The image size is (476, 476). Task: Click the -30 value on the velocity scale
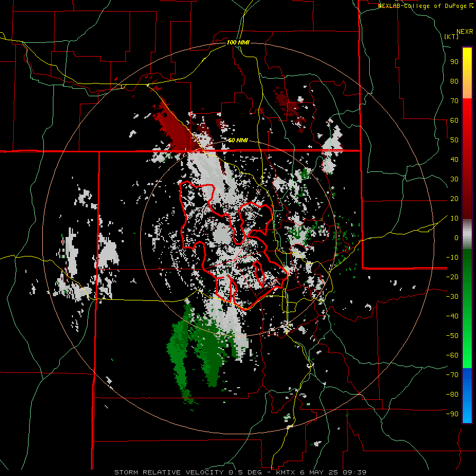point(452,297)
